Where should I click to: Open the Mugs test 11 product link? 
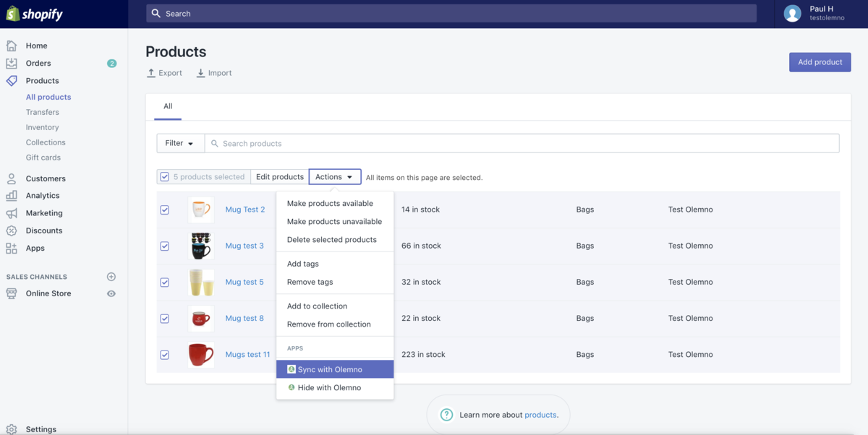247,355
